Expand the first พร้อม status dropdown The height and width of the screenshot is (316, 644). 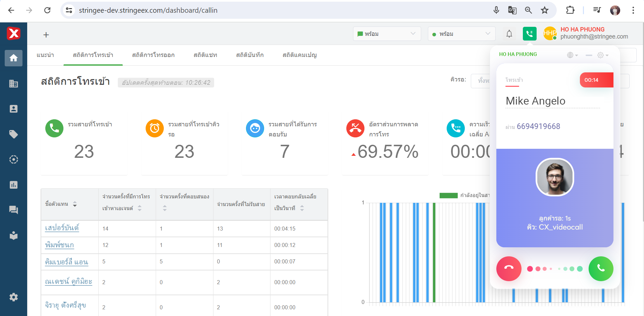pos(387,34)
